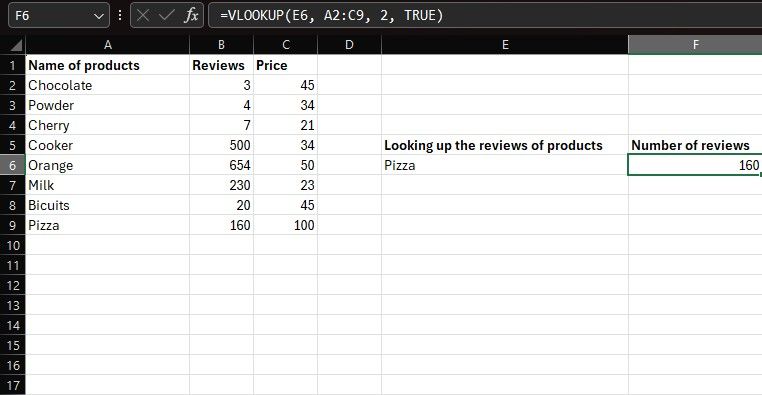Select the Pizza lookup cell in column E
762x395 pixels.
505,165
